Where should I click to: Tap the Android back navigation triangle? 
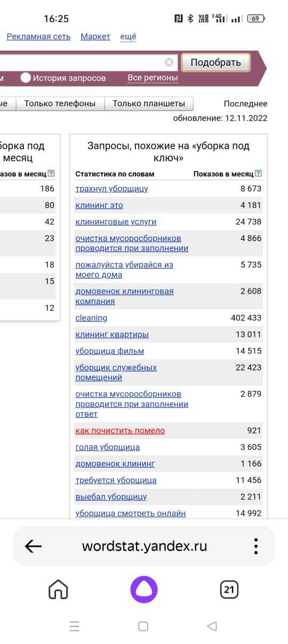coord(212,626)
